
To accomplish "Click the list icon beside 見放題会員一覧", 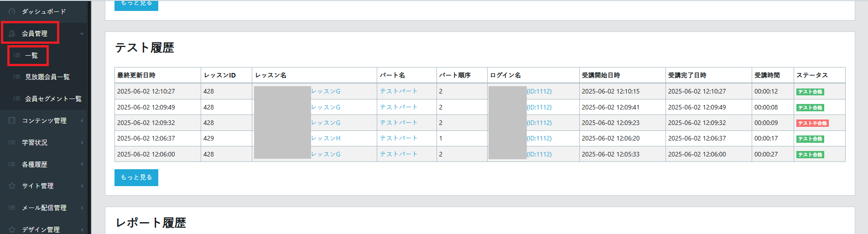I will pos(17,77).
